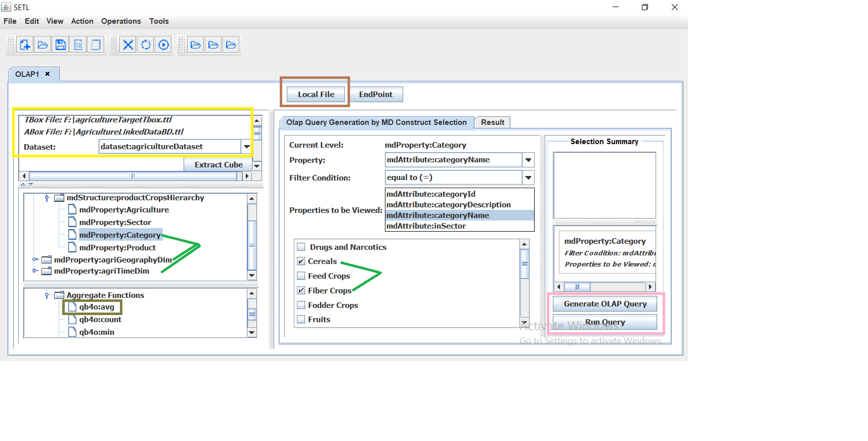Screen dimensions: 868x441
Task: Click the leftmost folder icon in last toolbar group
Action: click(196, 45)
